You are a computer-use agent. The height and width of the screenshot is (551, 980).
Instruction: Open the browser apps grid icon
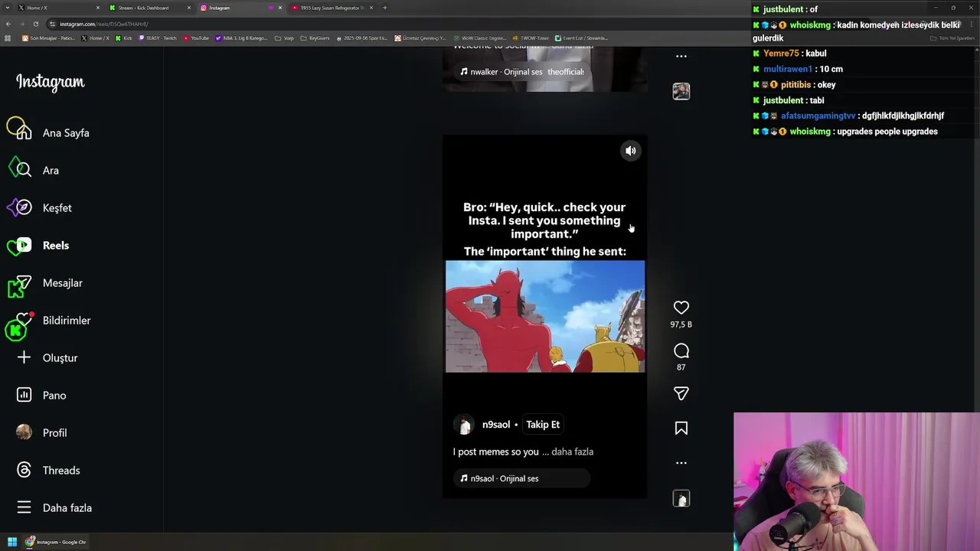coord(8,38)
